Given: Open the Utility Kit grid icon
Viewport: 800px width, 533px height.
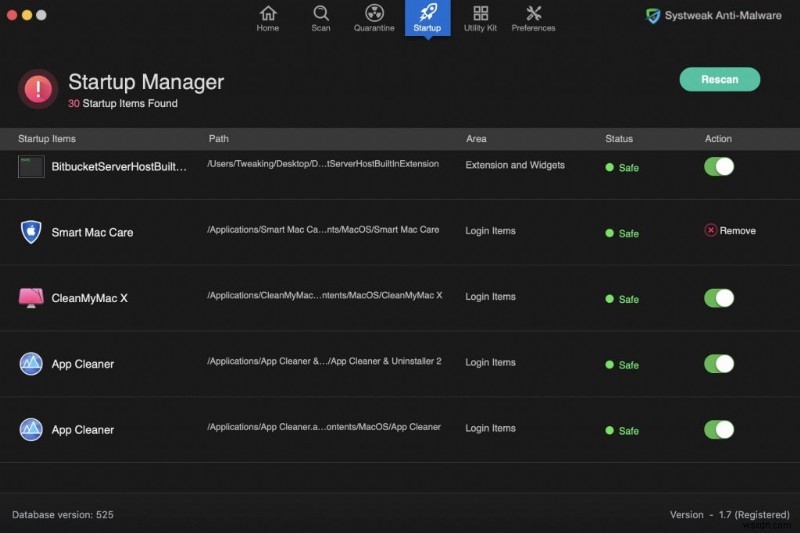Looking at the screenshot, I should coord(480,14).
